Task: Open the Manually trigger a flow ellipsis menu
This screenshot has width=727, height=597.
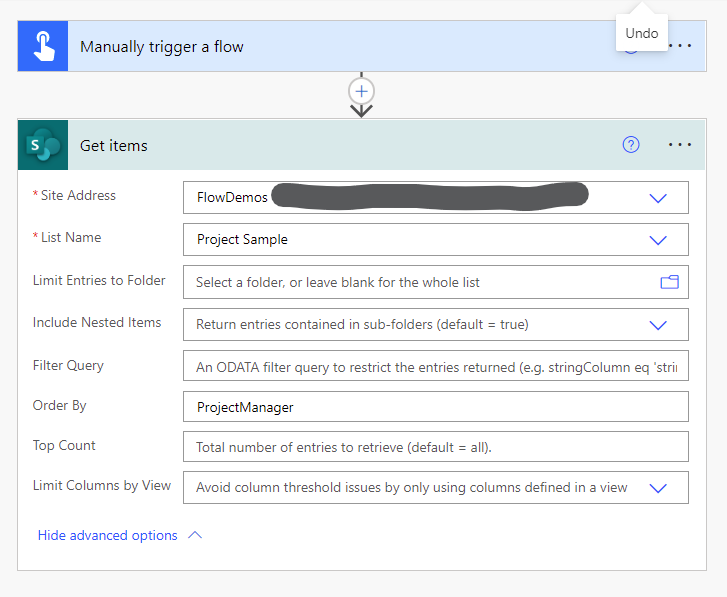Action: tap(680, 47)
